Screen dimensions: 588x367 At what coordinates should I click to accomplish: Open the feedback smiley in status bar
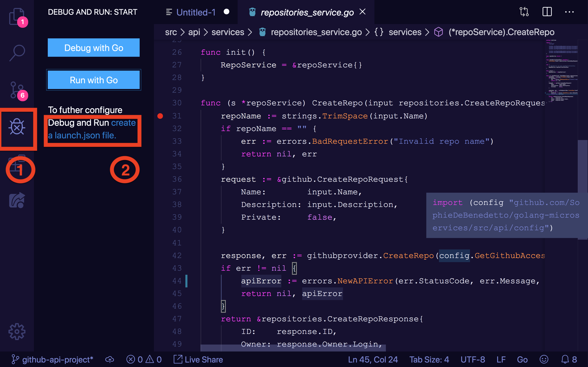click(x=544, y=359)
